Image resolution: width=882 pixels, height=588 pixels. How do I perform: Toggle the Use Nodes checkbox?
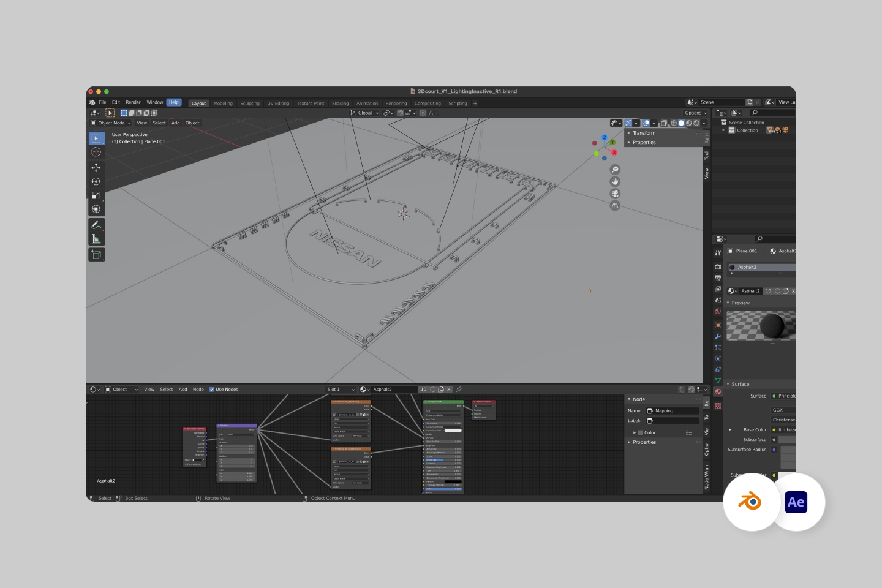point(211,390)
